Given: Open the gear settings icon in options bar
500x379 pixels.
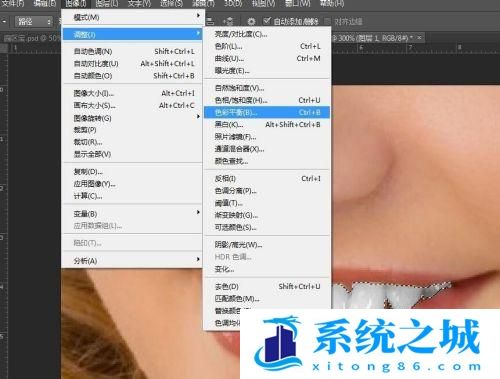Looking at the screenshot, I should click(251, 22).
